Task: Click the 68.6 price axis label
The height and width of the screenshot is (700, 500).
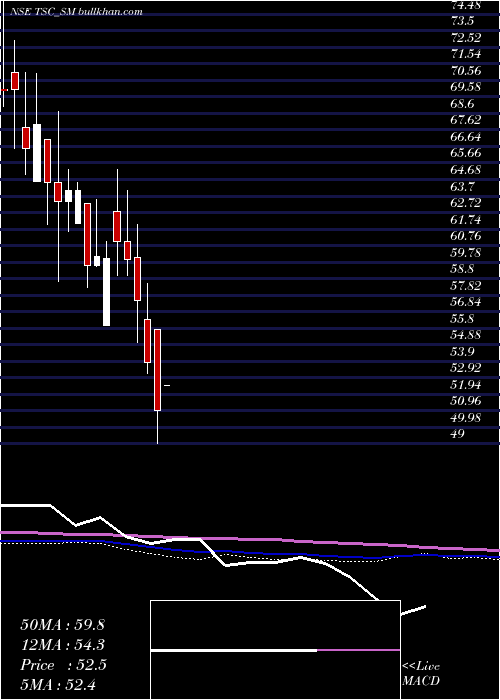Action: coord(463,104)
